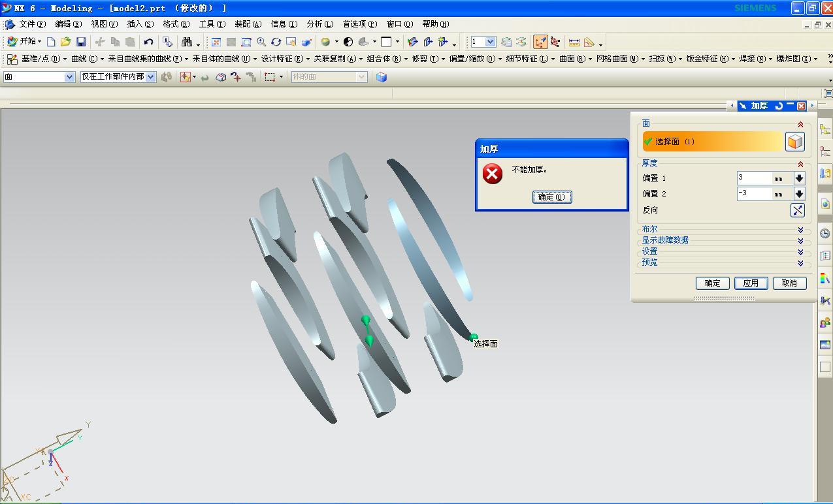Viewport: 833px width, 504px height.
Task: Fit the view to the window
Action: click(x=216, y=42)
